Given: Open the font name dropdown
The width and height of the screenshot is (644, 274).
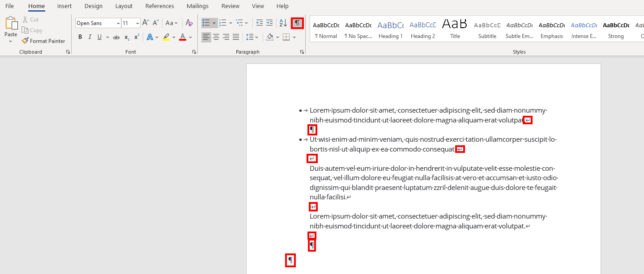Looking at the screenshot, I should click(118, 23).
